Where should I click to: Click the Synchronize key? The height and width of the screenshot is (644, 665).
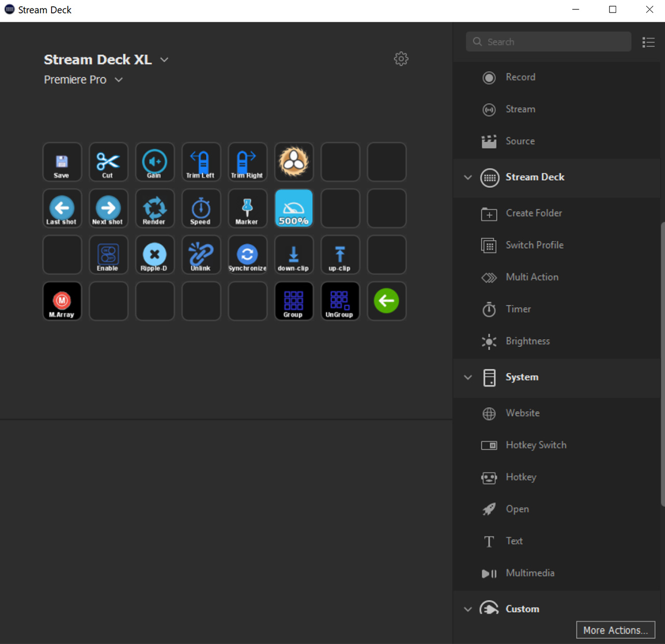pyautogui.click(x=247, y=254)
